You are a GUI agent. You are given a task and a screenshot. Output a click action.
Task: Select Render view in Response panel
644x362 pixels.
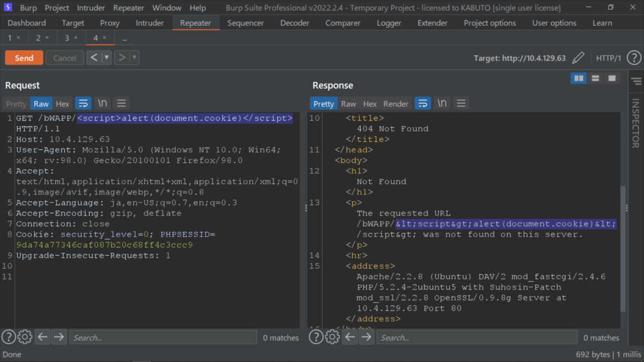[x=396, y=104]
